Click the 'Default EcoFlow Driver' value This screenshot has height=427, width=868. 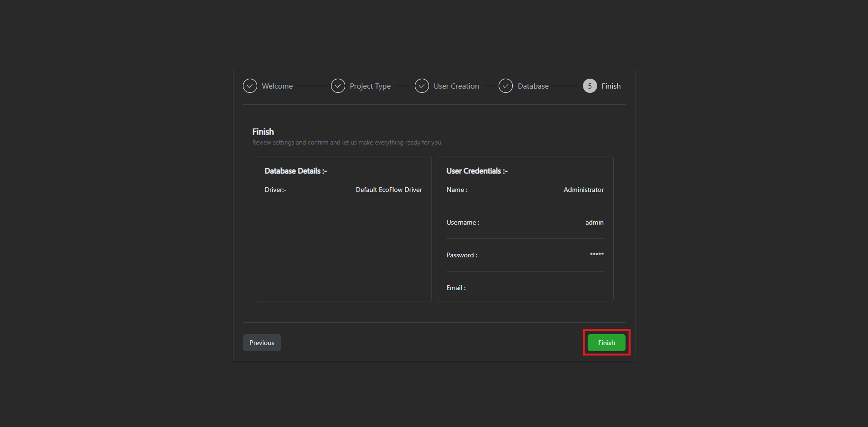coord(389,190)
